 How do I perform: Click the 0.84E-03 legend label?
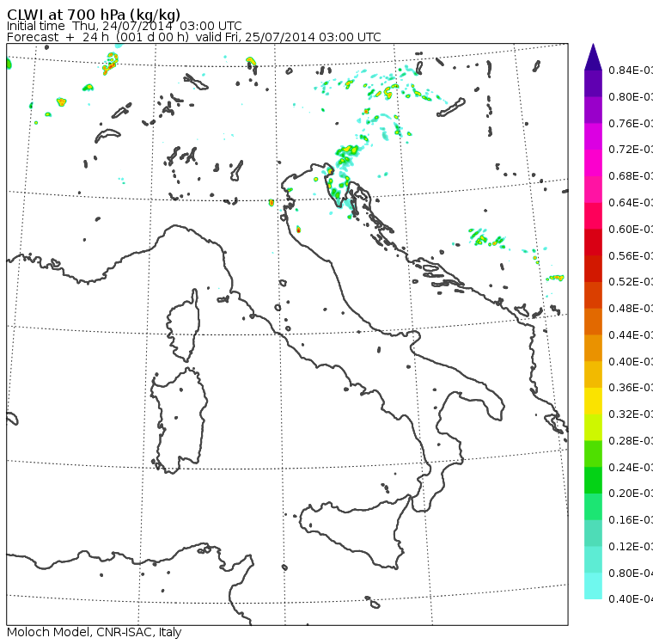[x=631, y=70]
